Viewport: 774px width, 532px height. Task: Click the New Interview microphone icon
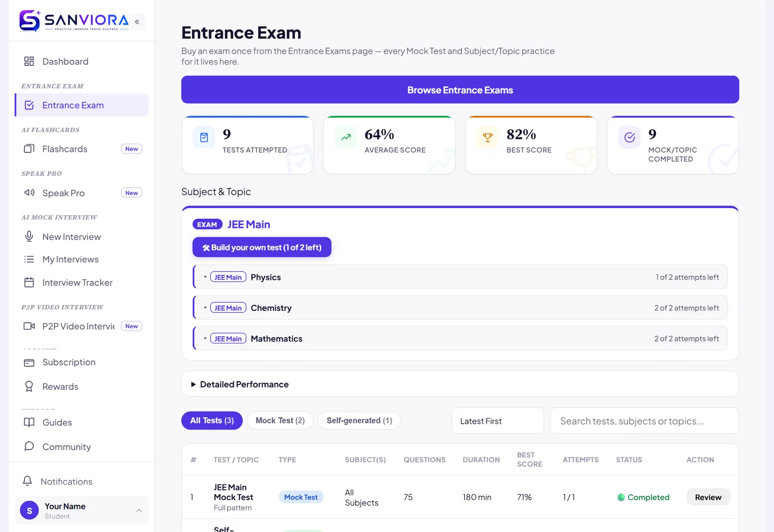[x=29, y=236]
